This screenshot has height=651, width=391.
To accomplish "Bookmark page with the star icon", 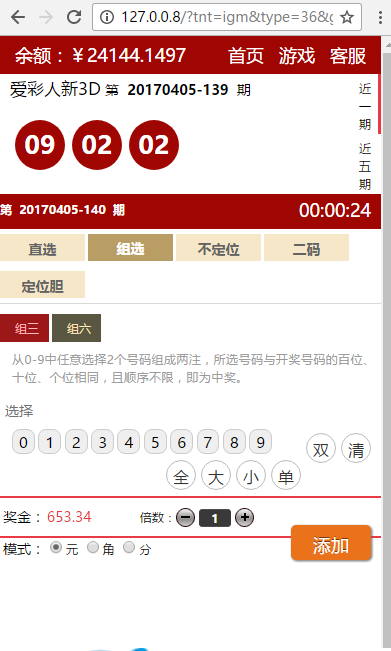I will click(347, 17).
